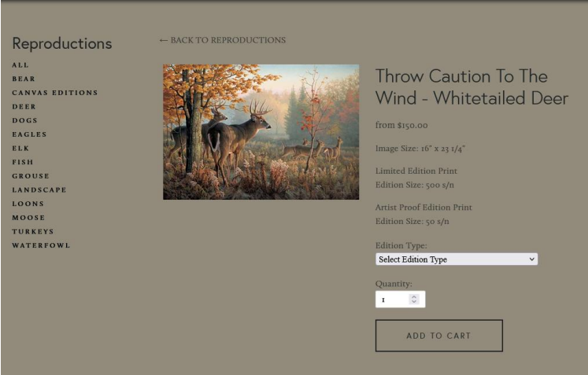Browse the Loons category
The image size is (588, 375).
coord(28,204)
